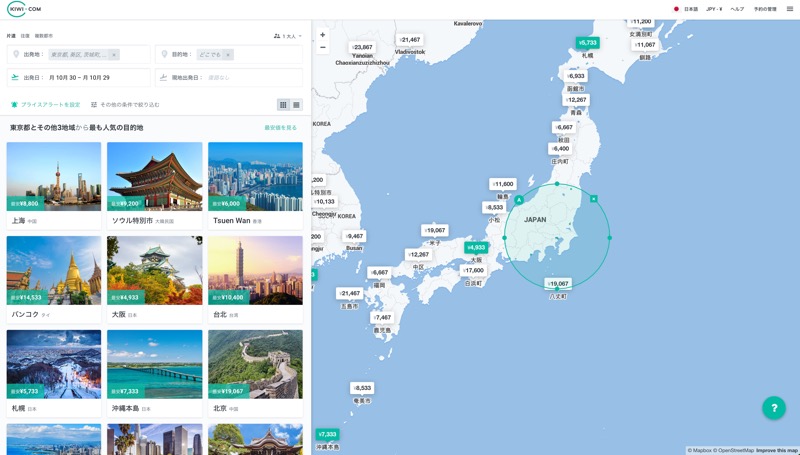This screenshot has width=800, height=455.
Task: Click the green help question mark button
Action: pyautogui.click(x=774, y=408)
